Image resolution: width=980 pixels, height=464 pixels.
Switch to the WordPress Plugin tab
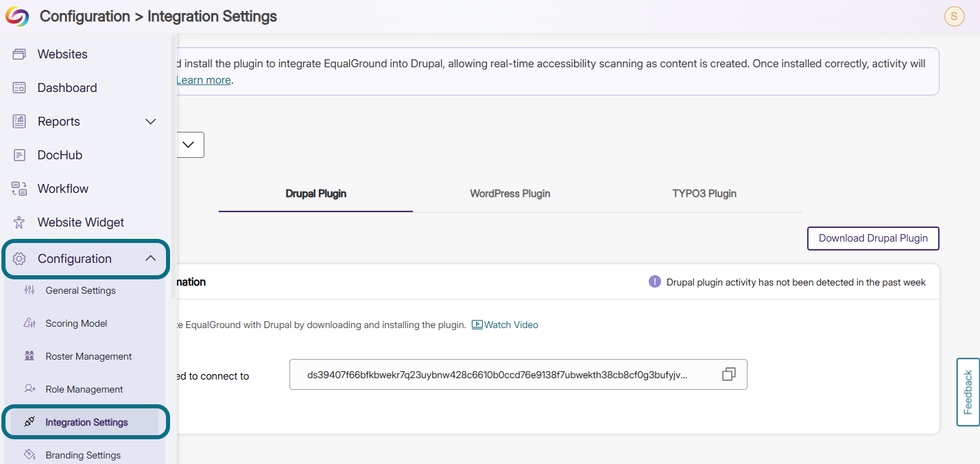pos(510,194)
